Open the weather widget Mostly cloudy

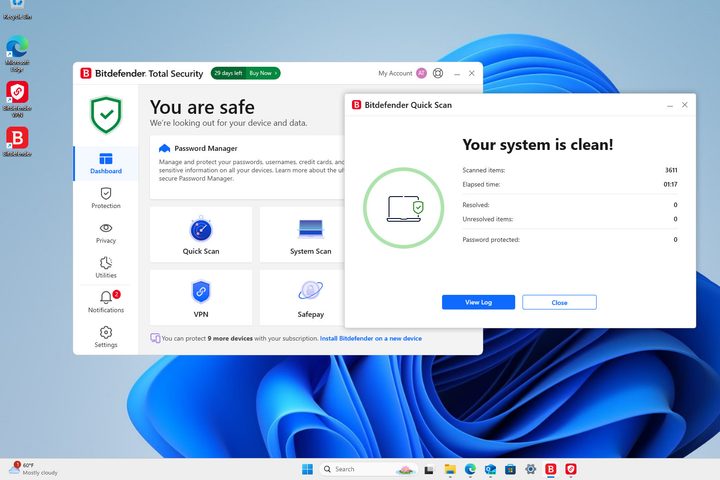pyautogui.click(x=34, y=469)
